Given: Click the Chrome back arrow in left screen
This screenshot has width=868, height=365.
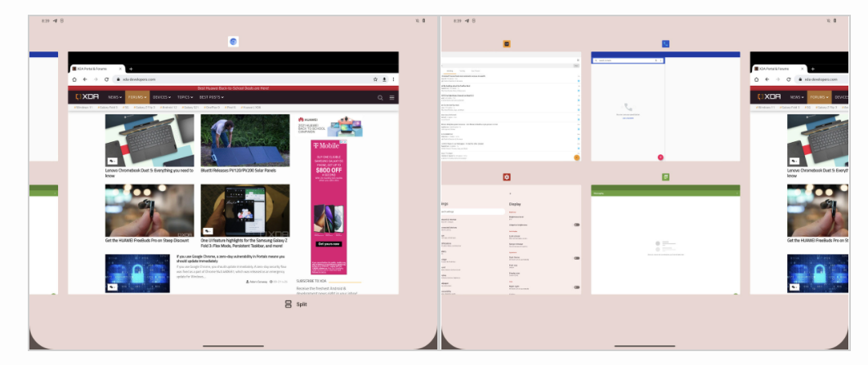Looking at the screenshot, I should point(85,79).
